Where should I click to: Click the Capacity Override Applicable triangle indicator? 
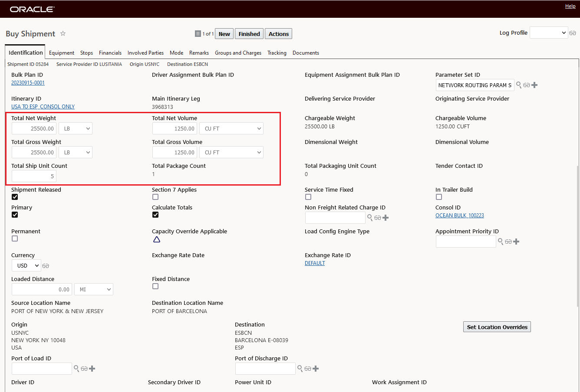(157, 239)
